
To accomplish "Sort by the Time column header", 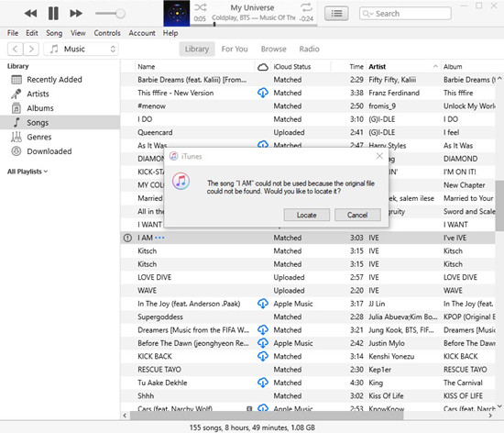I will pos(348,67).
